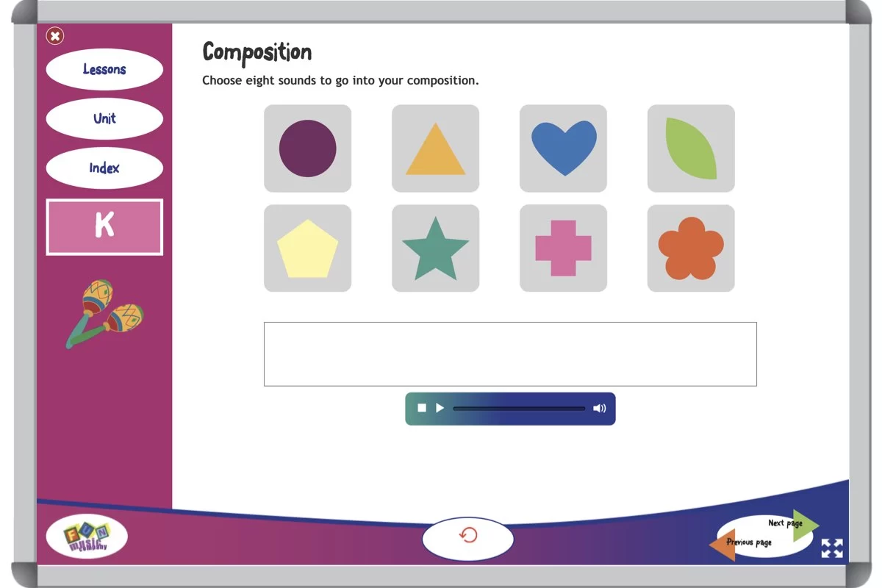
Task: Stop the audio playback
Action: tap(422, 408)
